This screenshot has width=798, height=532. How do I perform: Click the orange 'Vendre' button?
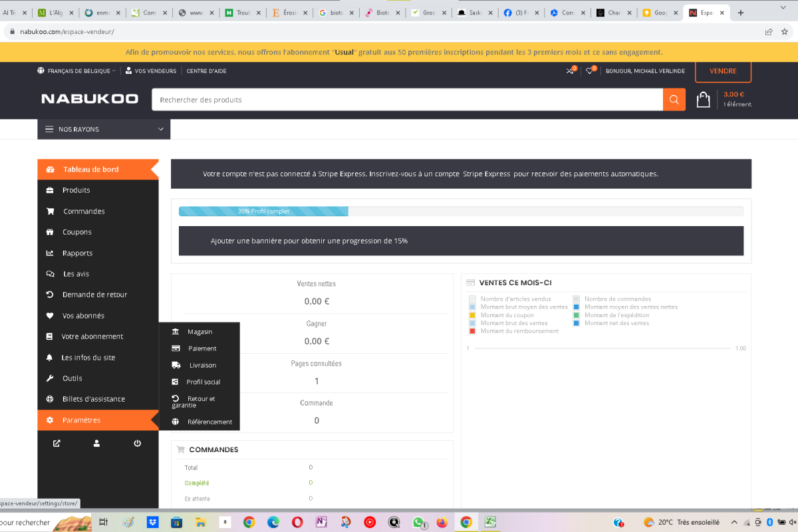click(723, 71)
